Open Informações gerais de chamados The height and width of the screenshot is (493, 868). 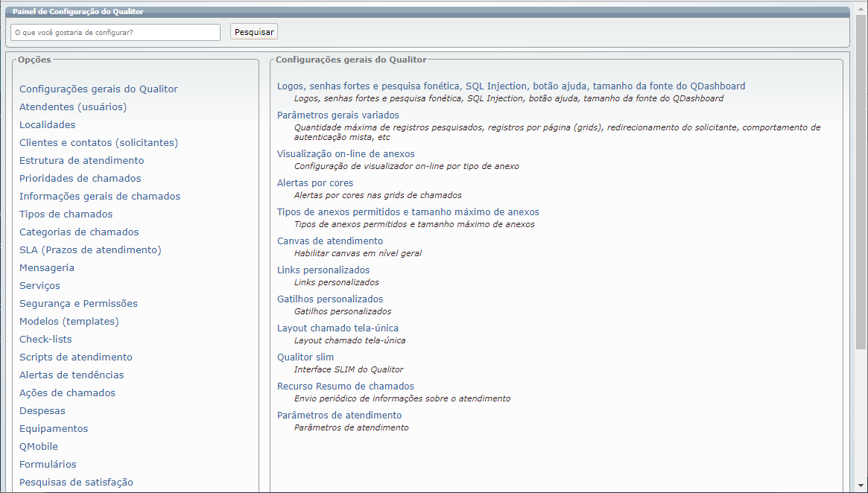click(x=100, y=197)
